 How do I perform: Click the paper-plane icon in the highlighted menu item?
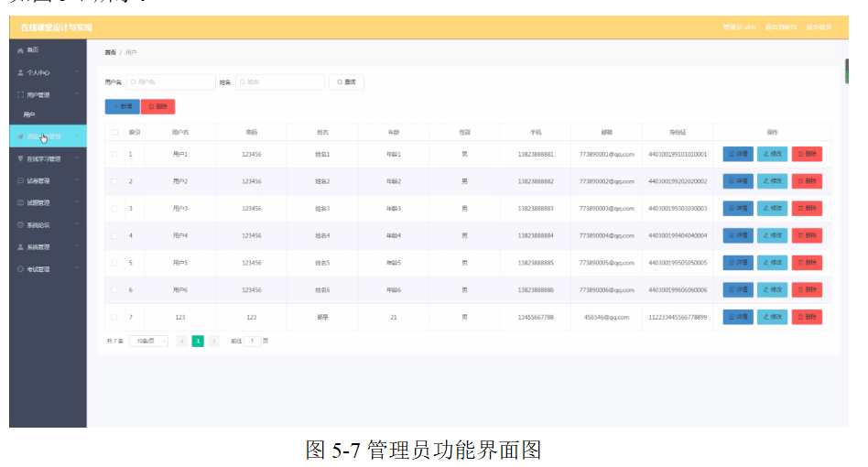pyautogui.click(x=20, y=136)
